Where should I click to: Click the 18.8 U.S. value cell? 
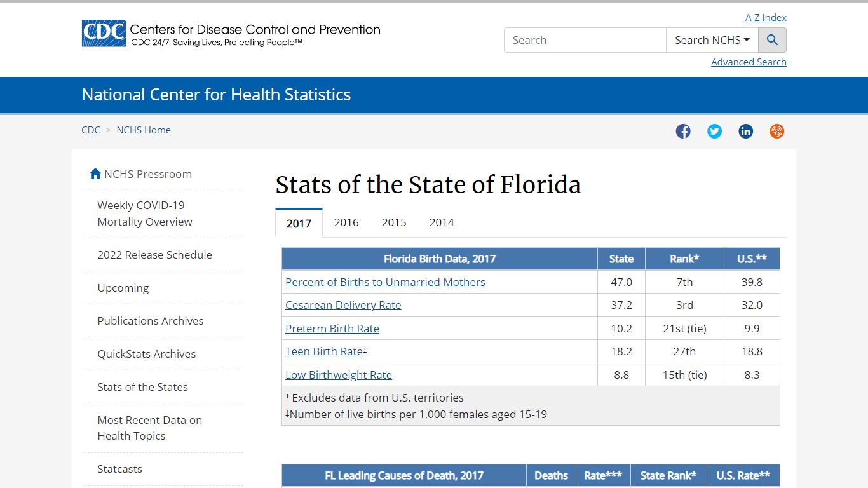point(752,351)
